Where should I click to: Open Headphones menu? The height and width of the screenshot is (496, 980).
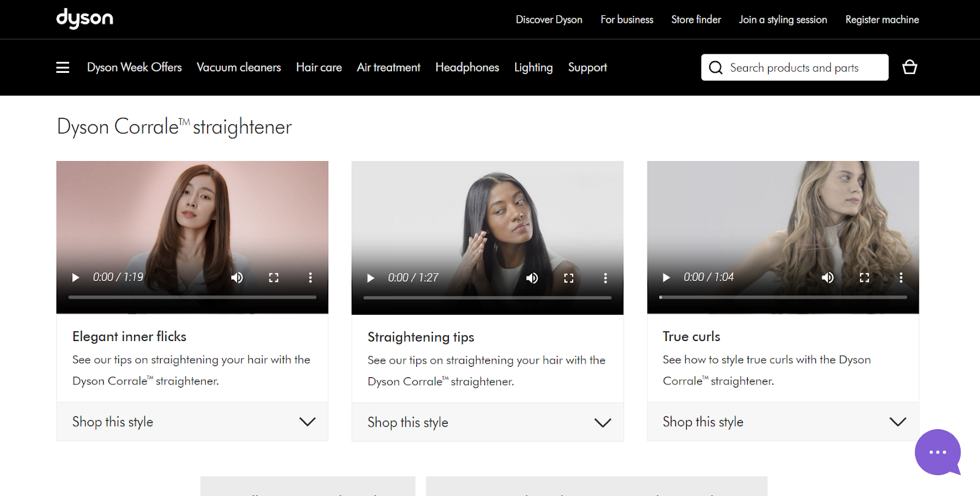click(467, 67)
